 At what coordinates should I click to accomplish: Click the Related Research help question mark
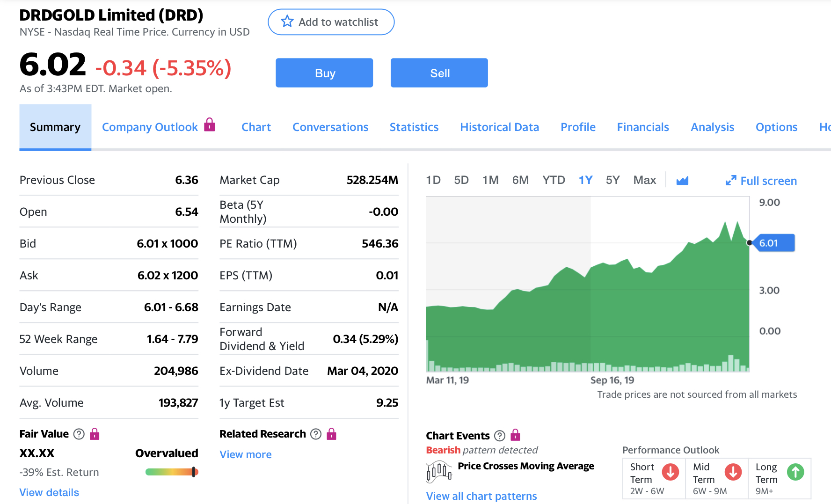tap(316, 434)
